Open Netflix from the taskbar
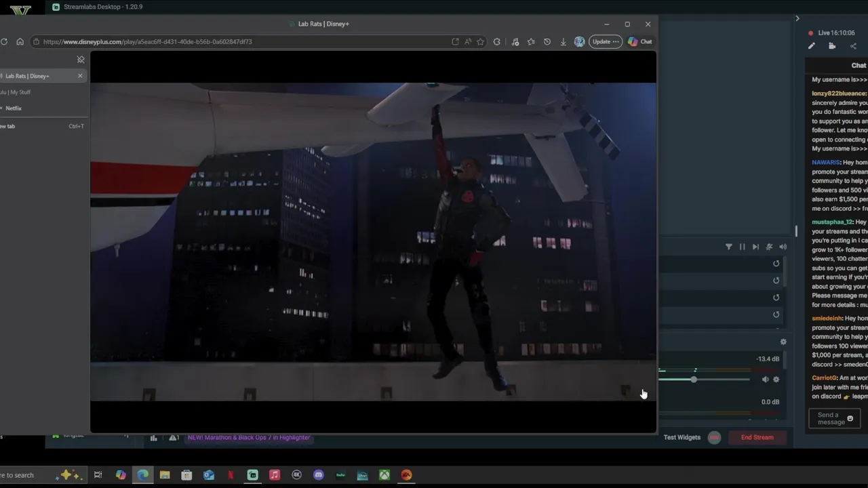868x488 pixels. pyautogui.click(x=231, y=475)
